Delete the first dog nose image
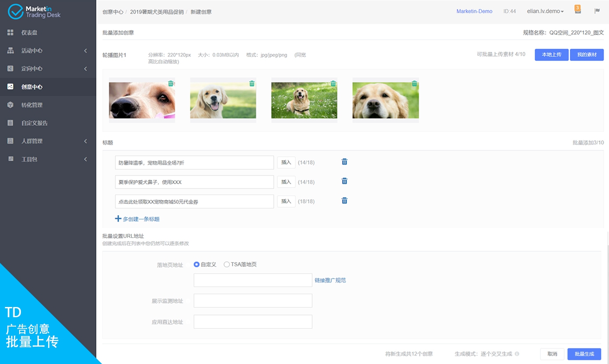609x364 pixels. point(171,83)
